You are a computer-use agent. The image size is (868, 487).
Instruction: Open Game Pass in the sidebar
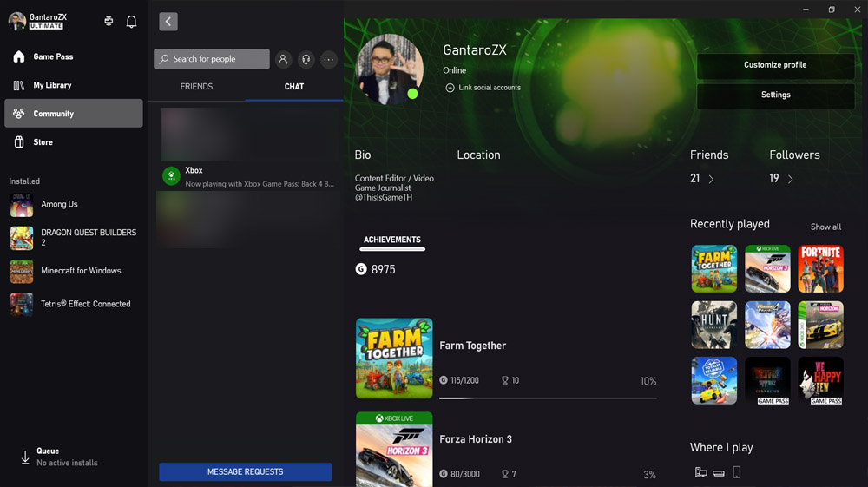[74, 56]
